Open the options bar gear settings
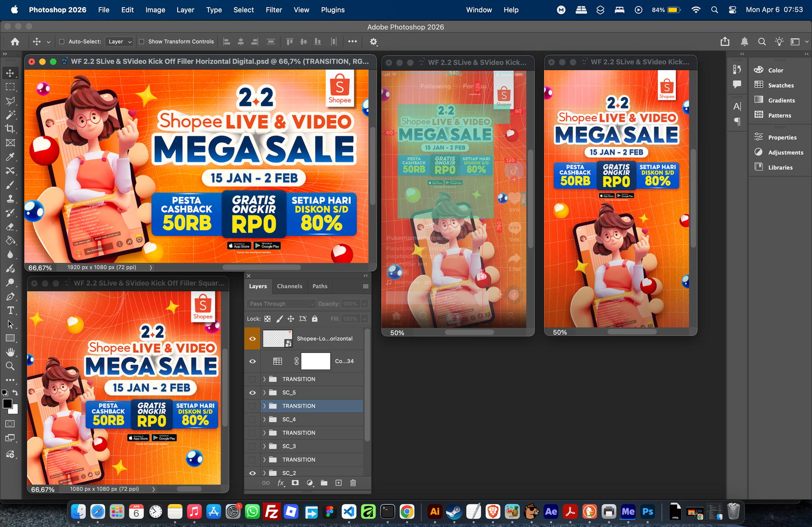The image size is (812, 527). [x=374, y=42]
